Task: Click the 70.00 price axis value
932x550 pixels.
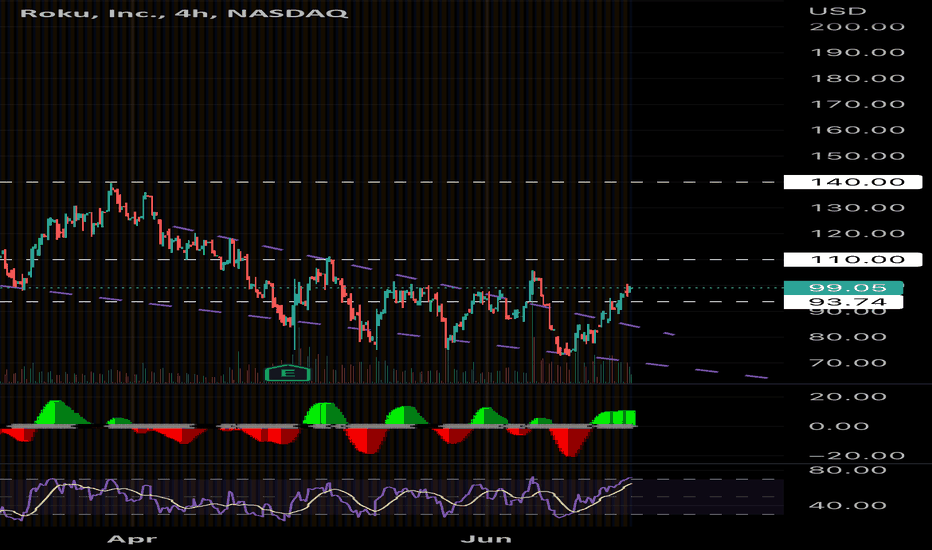Action: [x=848, y=363]
